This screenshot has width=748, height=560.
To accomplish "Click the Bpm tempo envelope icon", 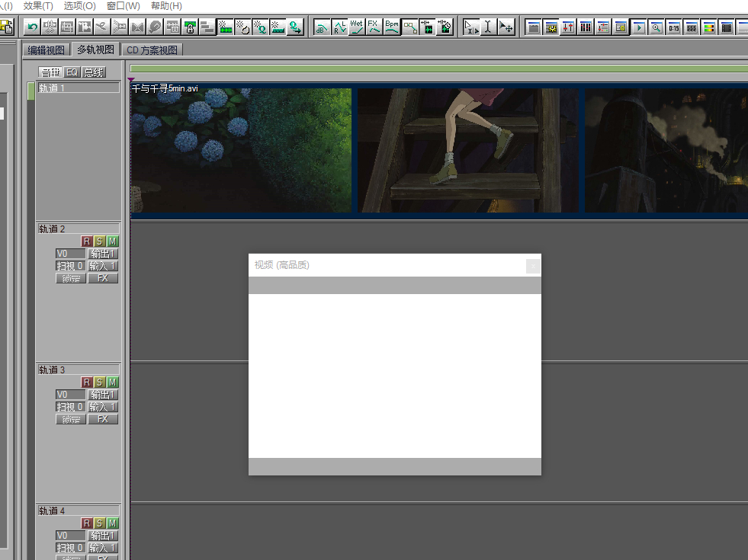I will click(x=392, y=27).
